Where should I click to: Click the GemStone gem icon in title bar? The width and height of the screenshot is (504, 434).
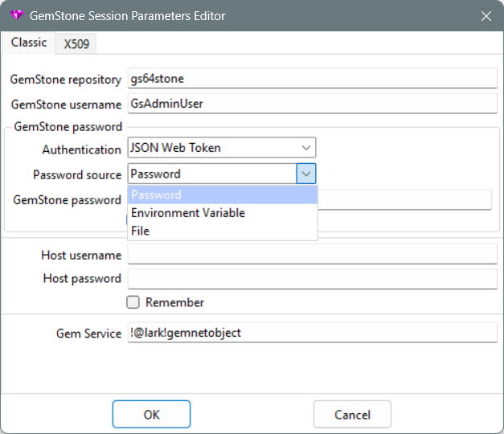[x=16, y=15]
